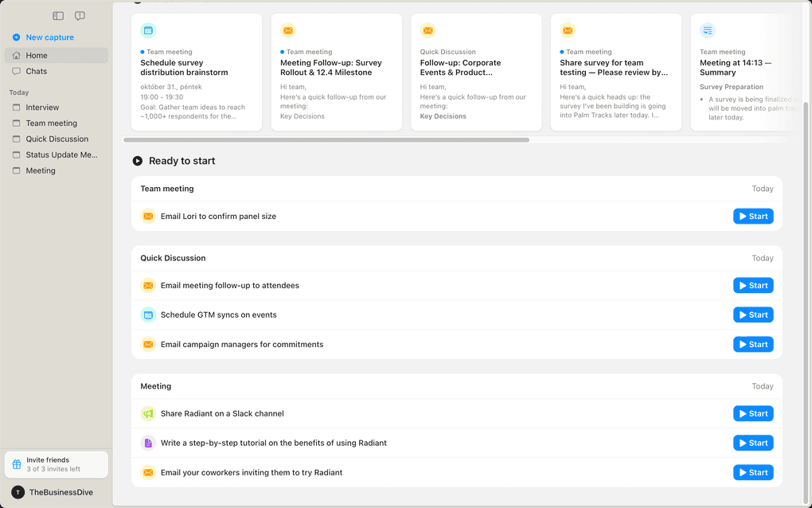Click the calendar icon on Schedule survey card
The width and height of the screenshot is (812, 508).
(x=148, y=29)
